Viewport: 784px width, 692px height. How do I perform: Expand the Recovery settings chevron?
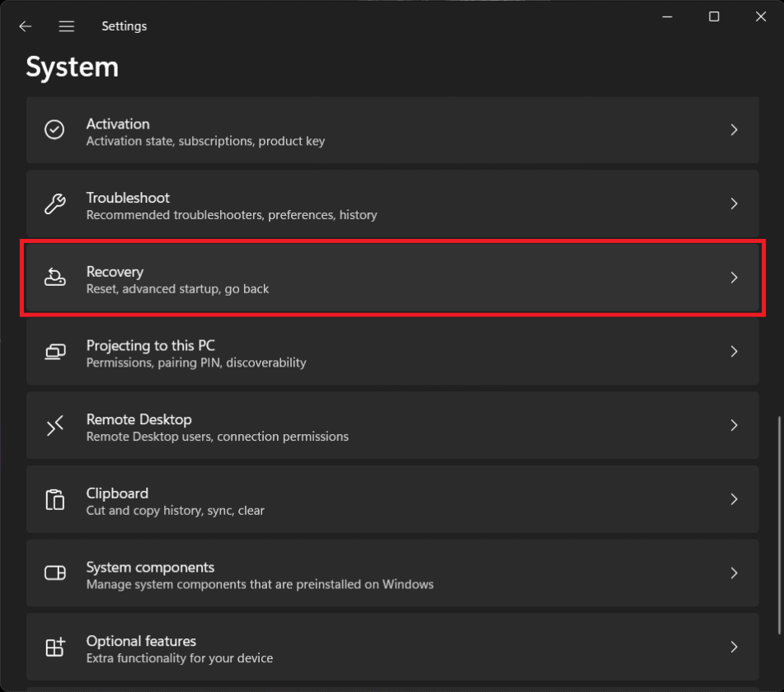pos(734,278)
